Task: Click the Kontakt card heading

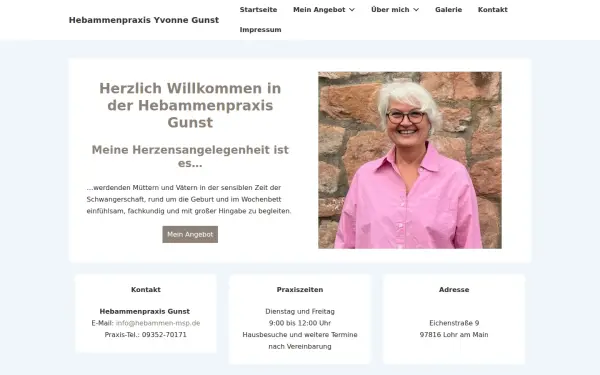Action: coord(146,290)
